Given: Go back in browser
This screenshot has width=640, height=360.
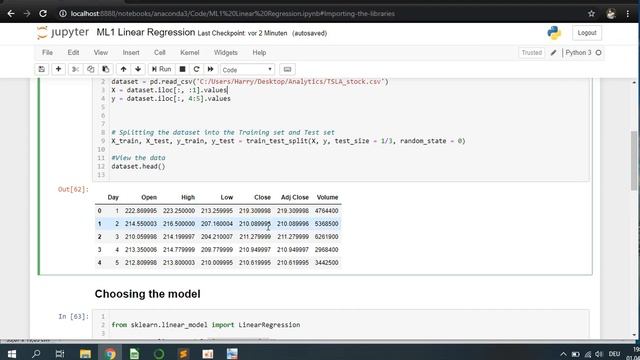Looking at the screenshot, I should [x=11, y=13].
